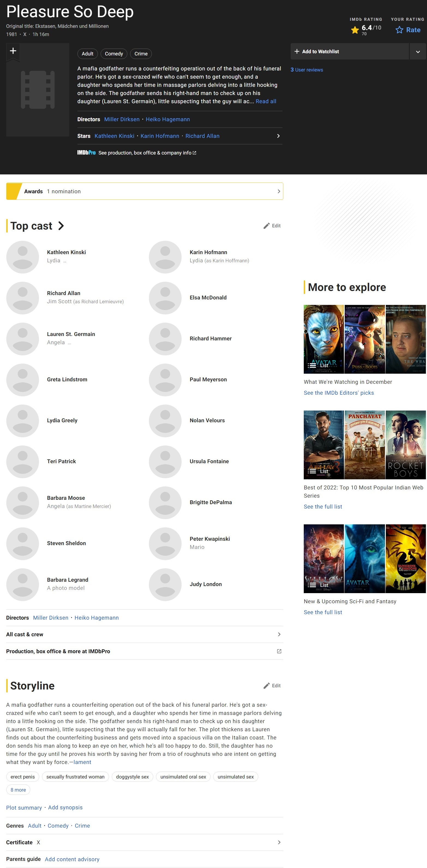Click the external link icon after company info
The image size is (427, 868).
point(194,153)
